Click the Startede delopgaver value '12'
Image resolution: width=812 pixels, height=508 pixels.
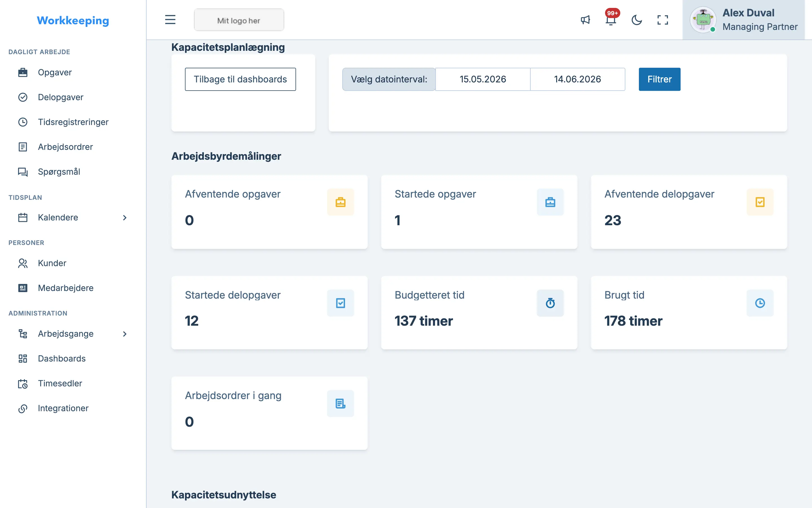click(192, 321)
